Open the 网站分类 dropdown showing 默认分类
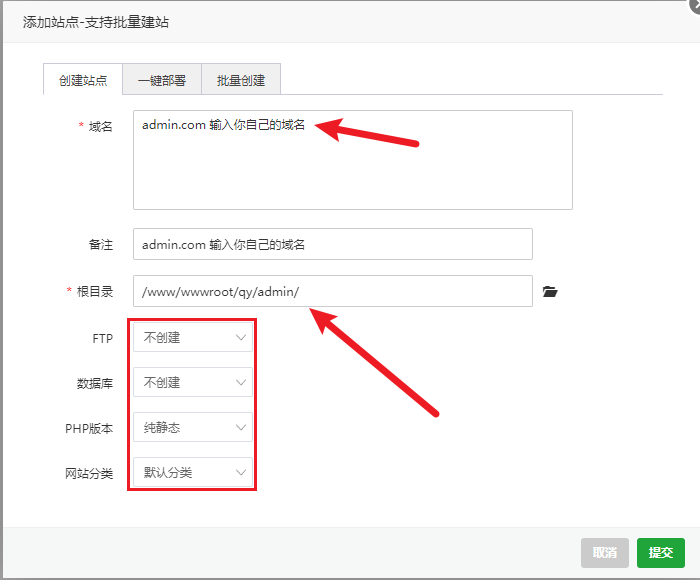The height and width of the screenshot is (580, 700). point(193,472)
